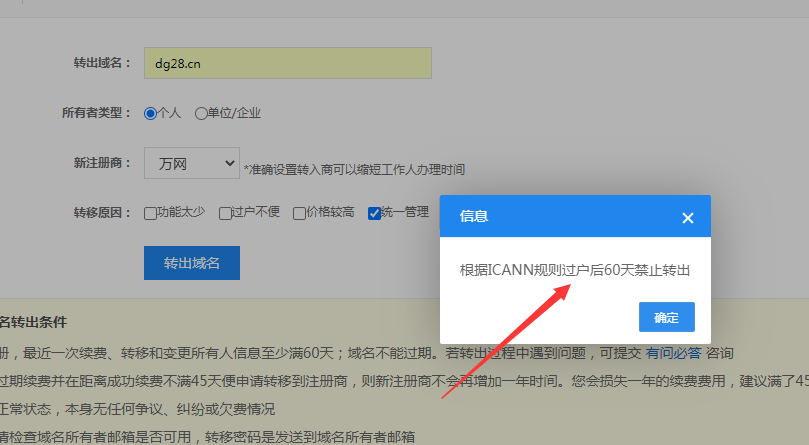Viewport: 809px width, 445px height.
Task: Check the 过户不便 transfer reason
Action: coord(224,212)
